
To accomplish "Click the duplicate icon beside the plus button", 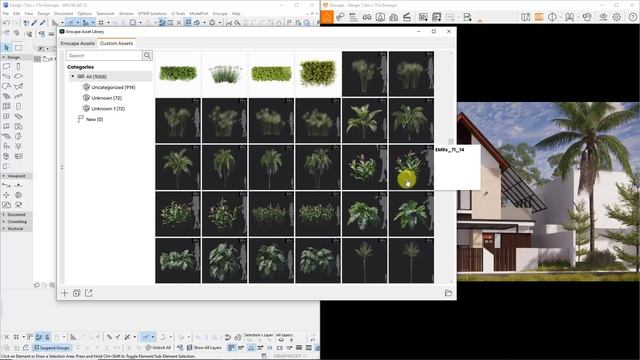I will (x=76, y=293).
